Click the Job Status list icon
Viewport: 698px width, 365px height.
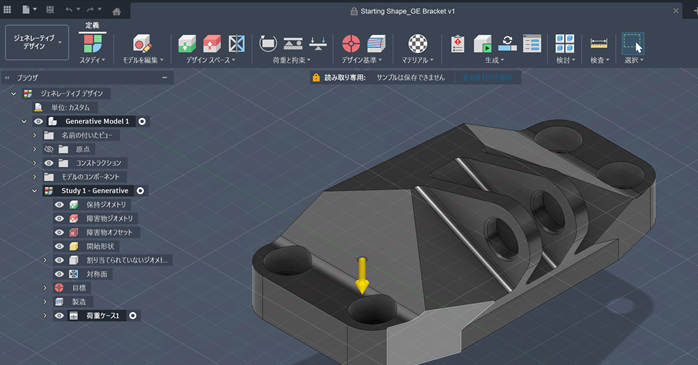(532, 44)
